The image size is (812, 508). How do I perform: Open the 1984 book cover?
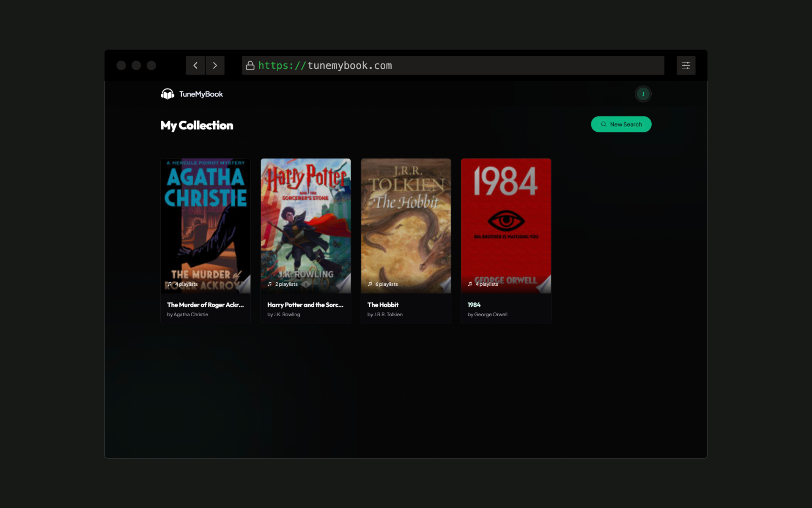(506, 224)
